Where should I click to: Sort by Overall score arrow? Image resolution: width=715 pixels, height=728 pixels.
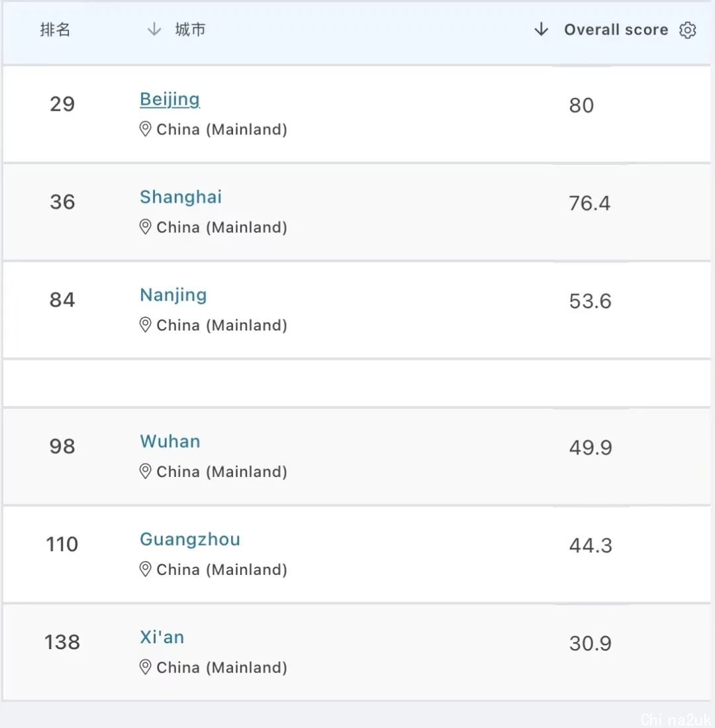point(541,29)
